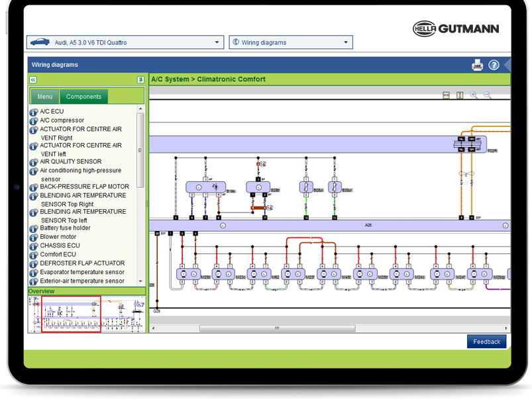Collapse the left sidebar panel
The height and width of the screenshot is (399, 532).
[33, 79]
